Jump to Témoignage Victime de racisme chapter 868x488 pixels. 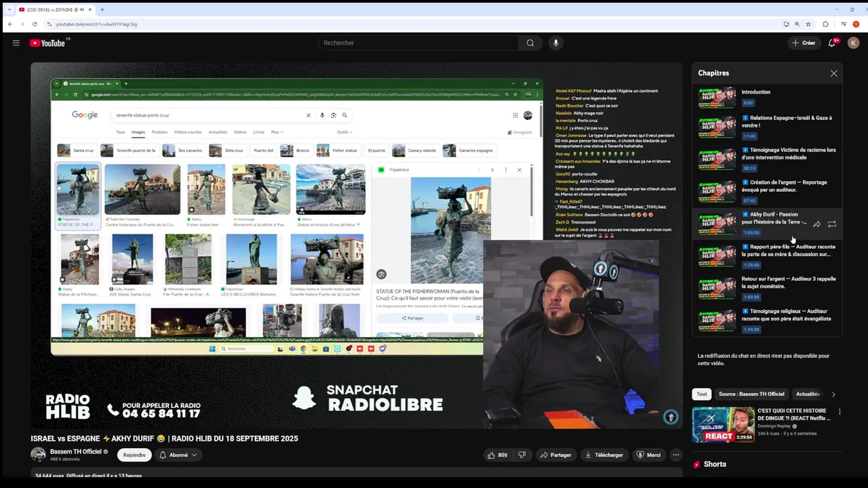767,159
